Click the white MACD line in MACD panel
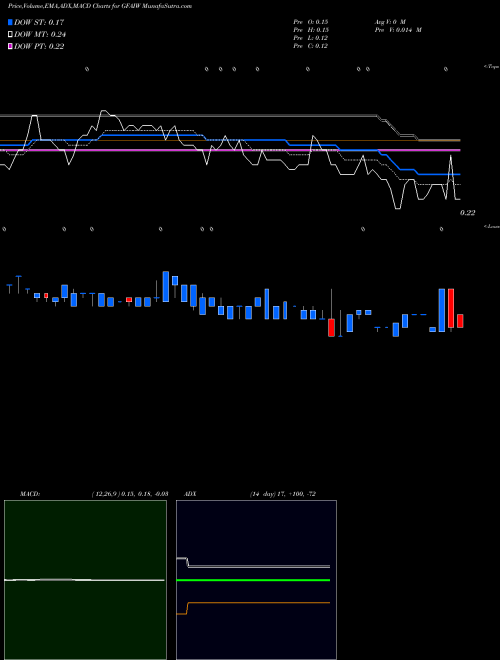This screenshot has width=500, height=660. coord(84,580)
